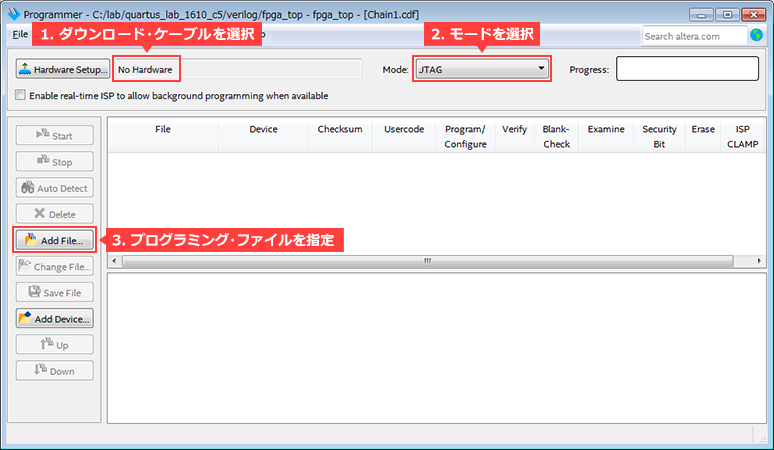Close the Programmer window
Viewport: 774px width, 450px height.
point(754,15)
